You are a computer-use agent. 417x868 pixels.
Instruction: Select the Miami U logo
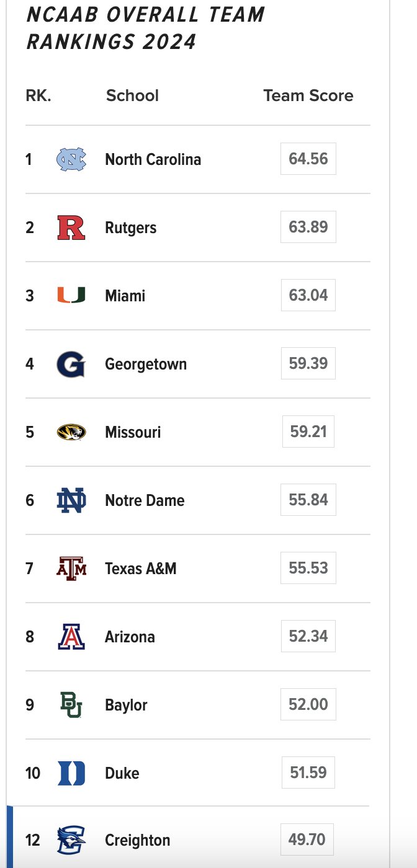point(71,296)
